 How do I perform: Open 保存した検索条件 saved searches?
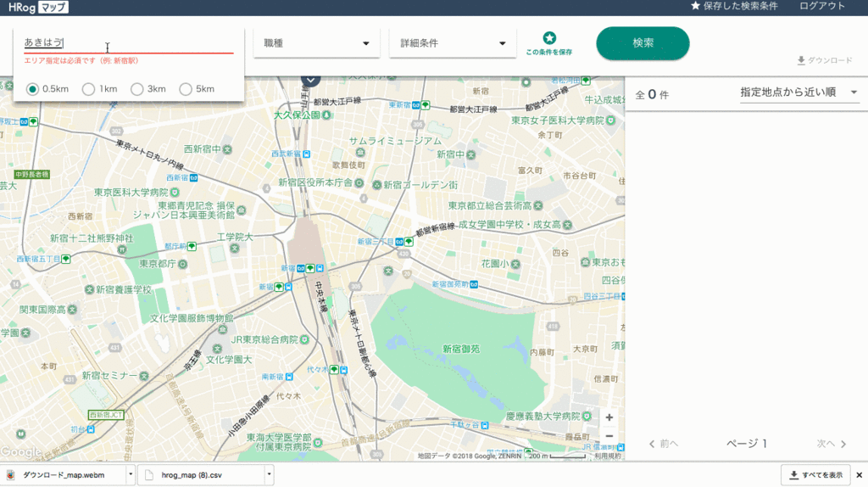(734, 6)
